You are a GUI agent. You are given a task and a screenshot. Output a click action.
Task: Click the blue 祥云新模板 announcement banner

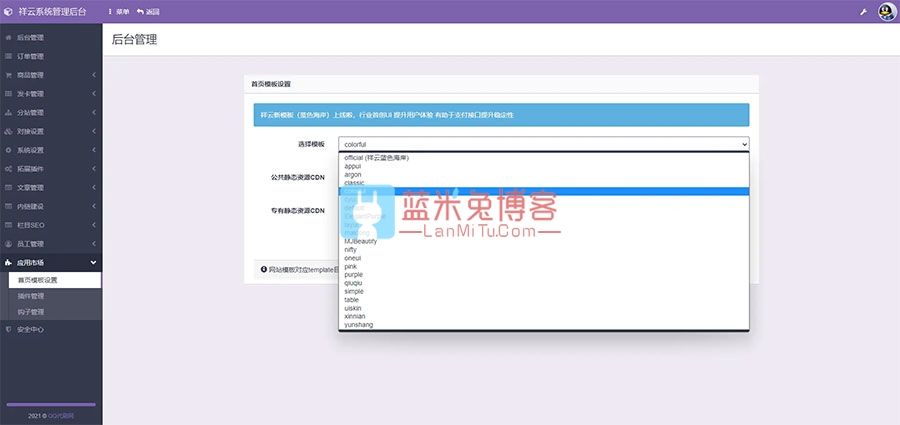[x=501, y=115]
